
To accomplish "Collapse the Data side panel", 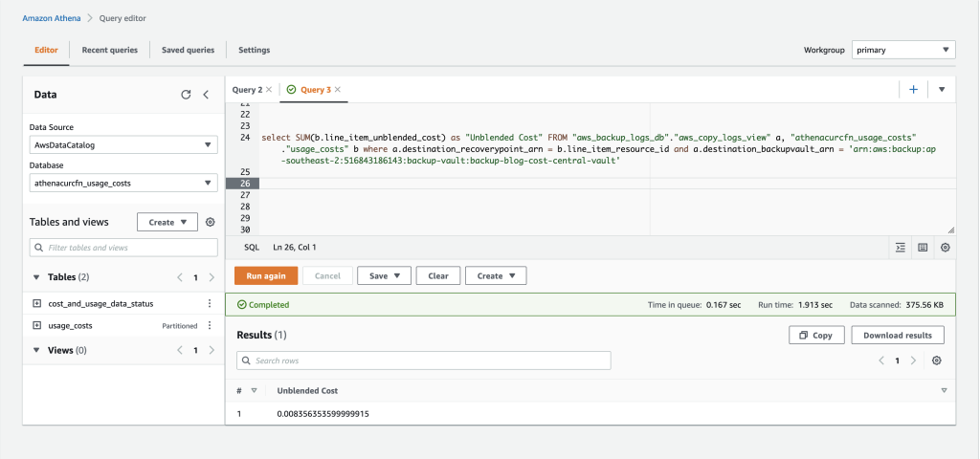I will point(206,95).
